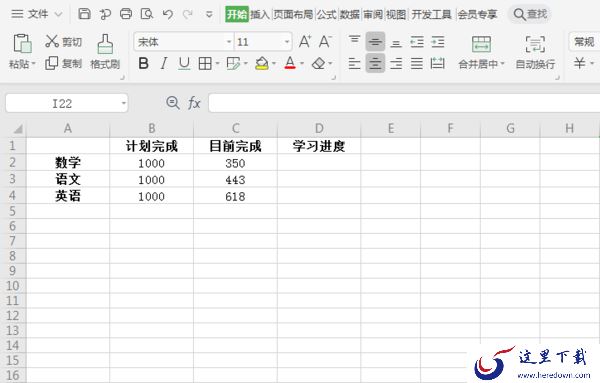Open the fill color dropdown arrow
Viewport: 600px width, 383px height.
274,63
